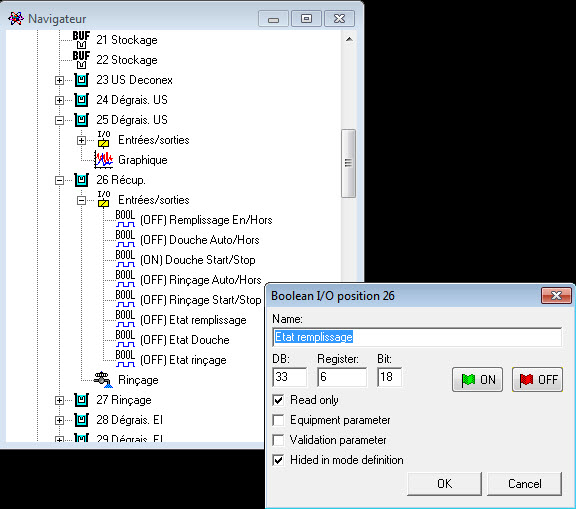576x509 pixels.
Task: Maximize the Navigateur window
Action: coord(306,19)
